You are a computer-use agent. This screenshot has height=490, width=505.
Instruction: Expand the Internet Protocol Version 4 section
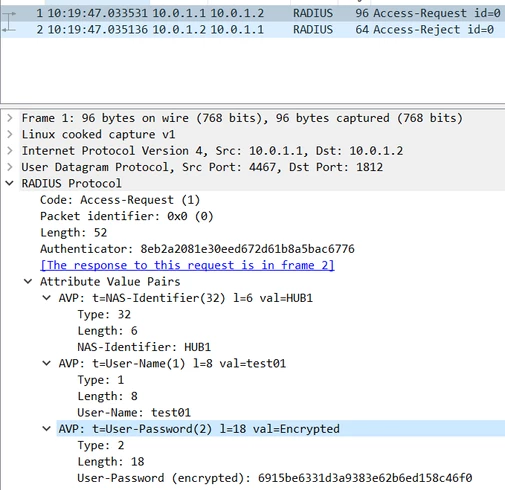pyautogui.click(x=10, y=151)
